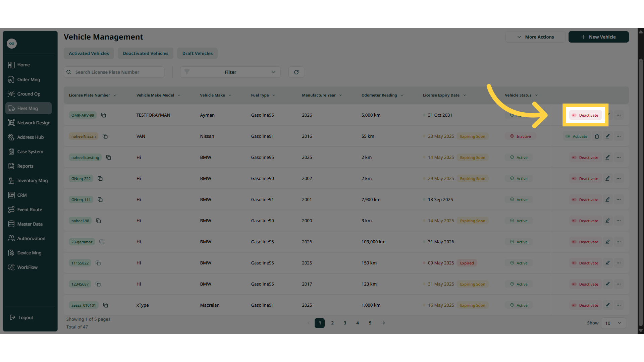Go to page 5

point(370,323)
